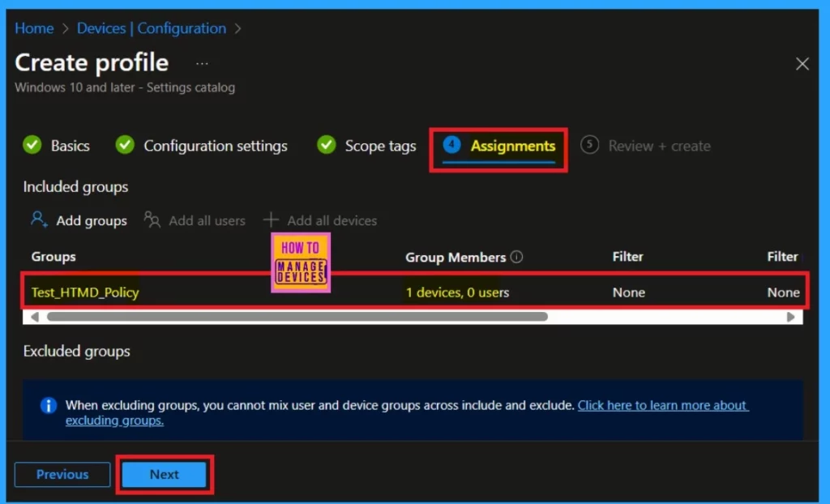Click the first Filter column header
830x504 pixels.
(x=628, y=257)
